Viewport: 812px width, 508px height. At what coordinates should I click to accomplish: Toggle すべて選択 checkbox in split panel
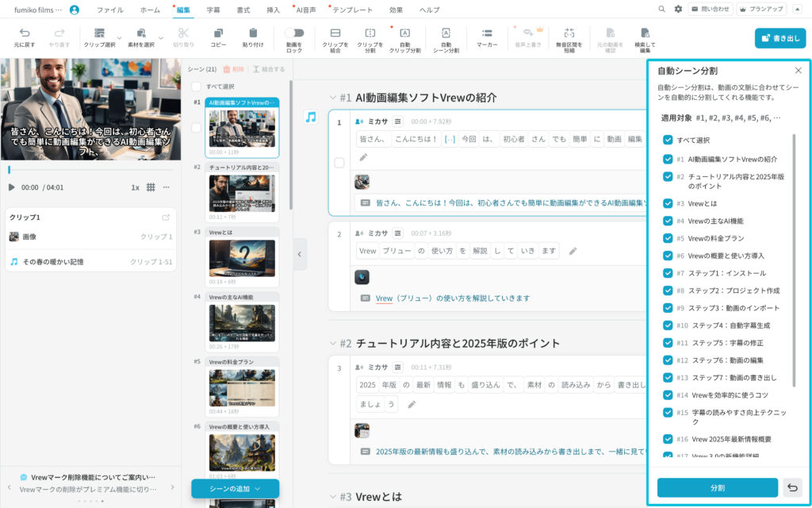[x=668, y=140]
